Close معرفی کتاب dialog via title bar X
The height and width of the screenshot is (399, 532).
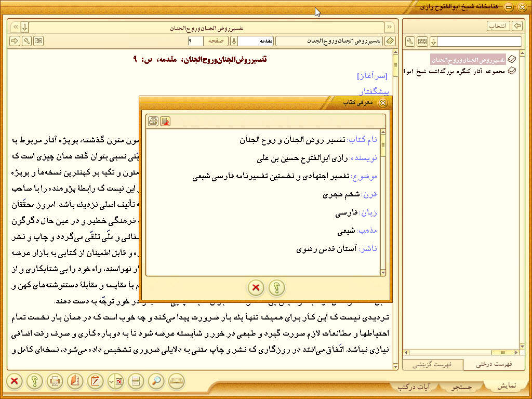pos(383,103)
